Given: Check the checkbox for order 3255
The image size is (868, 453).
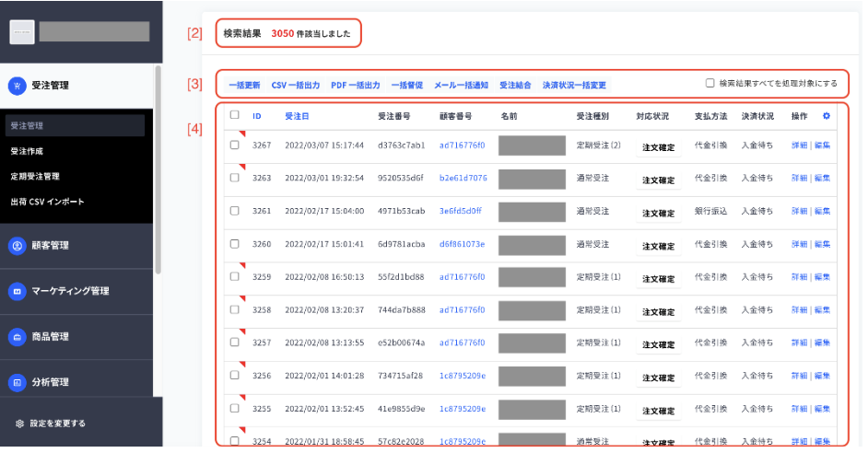Looking at the screenshot, I should [x=235, y=408].
